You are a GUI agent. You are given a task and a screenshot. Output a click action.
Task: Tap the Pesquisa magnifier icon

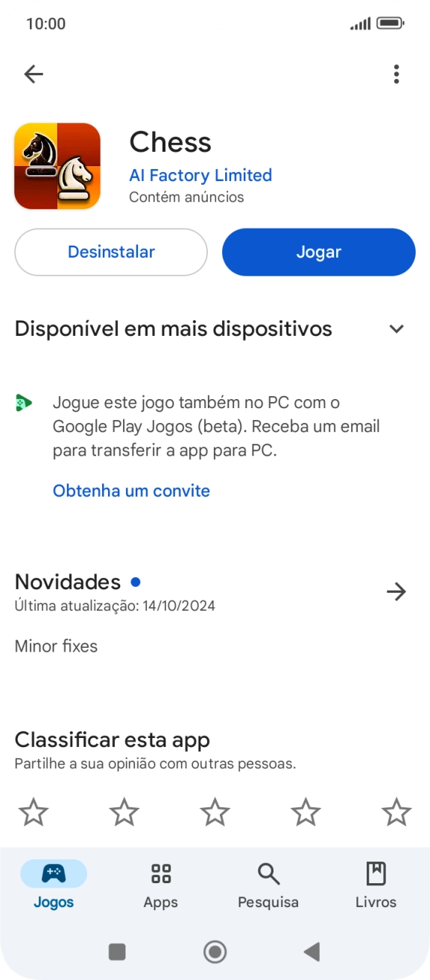pos(268,873)
